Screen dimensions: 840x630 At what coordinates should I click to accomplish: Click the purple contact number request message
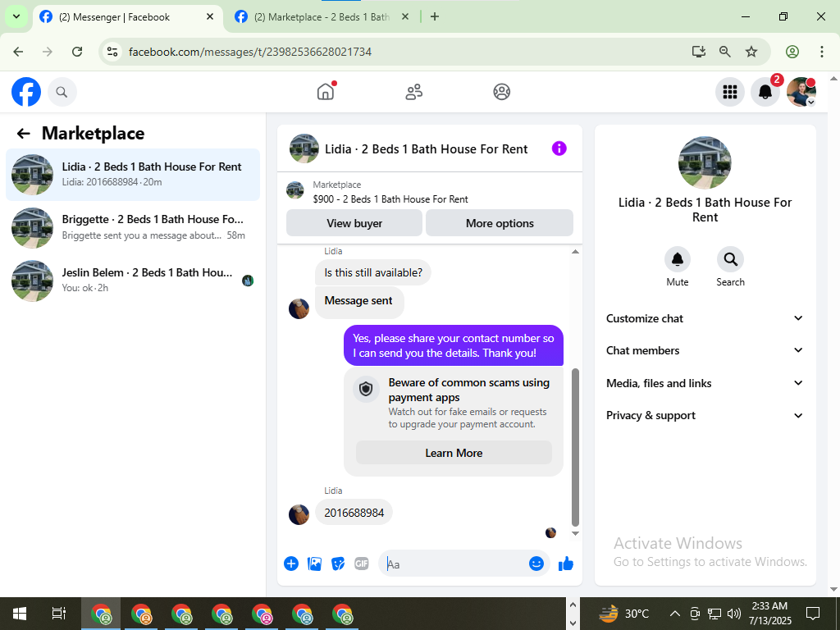(x=453, y=345)
